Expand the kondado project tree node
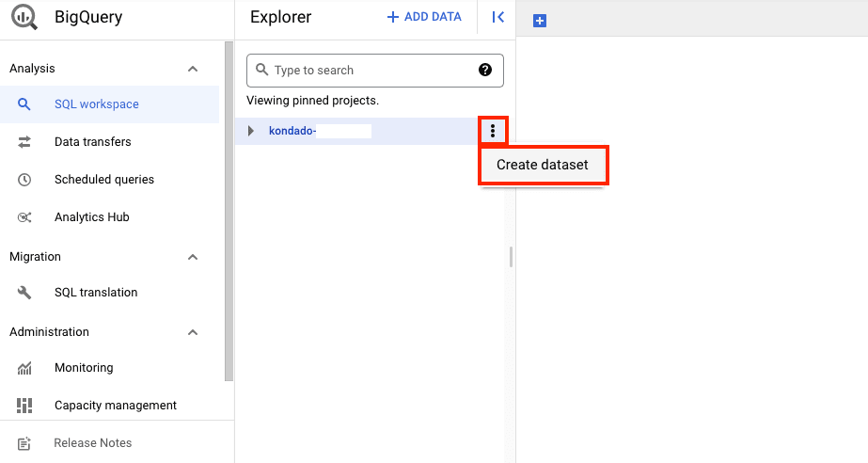This screenshot has width=868, height=463. coord(250,131)
